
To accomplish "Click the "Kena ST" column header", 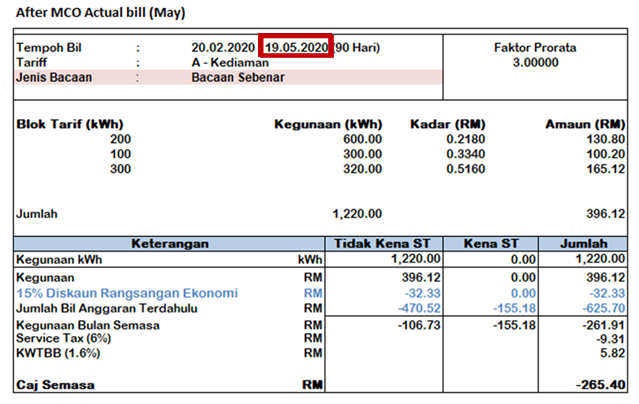I will coord(491,244).
